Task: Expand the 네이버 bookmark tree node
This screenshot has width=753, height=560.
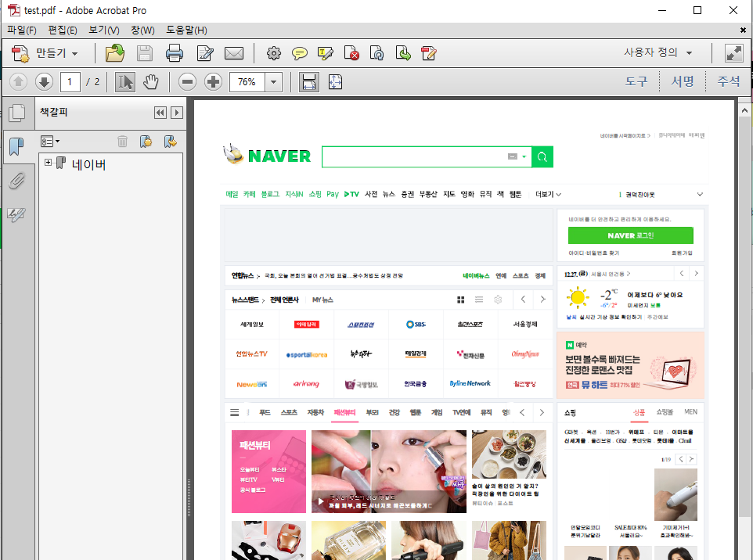Action: tap(48, 162)
